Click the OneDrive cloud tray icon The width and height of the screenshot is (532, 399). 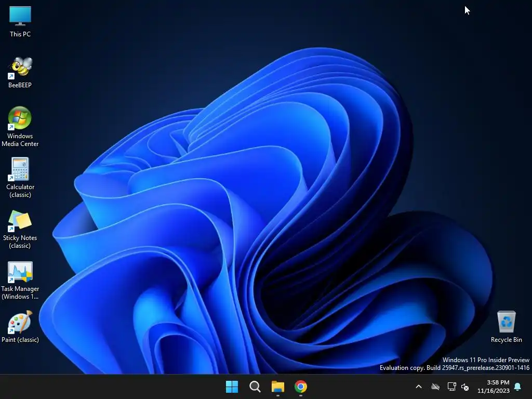coord(435,387)
